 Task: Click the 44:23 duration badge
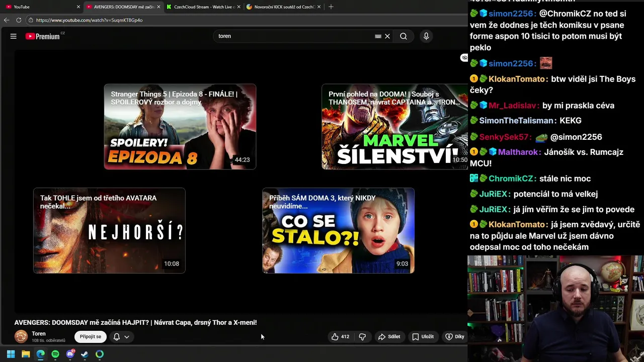(242, 160)
